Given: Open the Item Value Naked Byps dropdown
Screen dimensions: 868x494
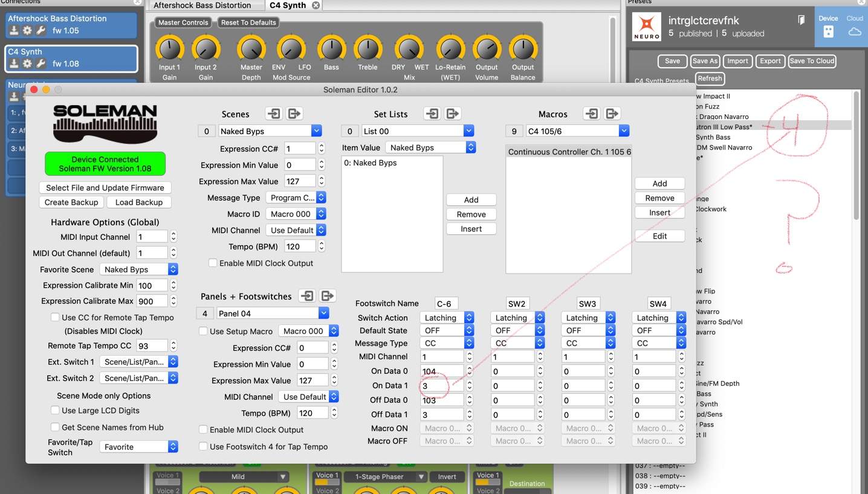Looking at the screenshot, I should coord(431,147).
